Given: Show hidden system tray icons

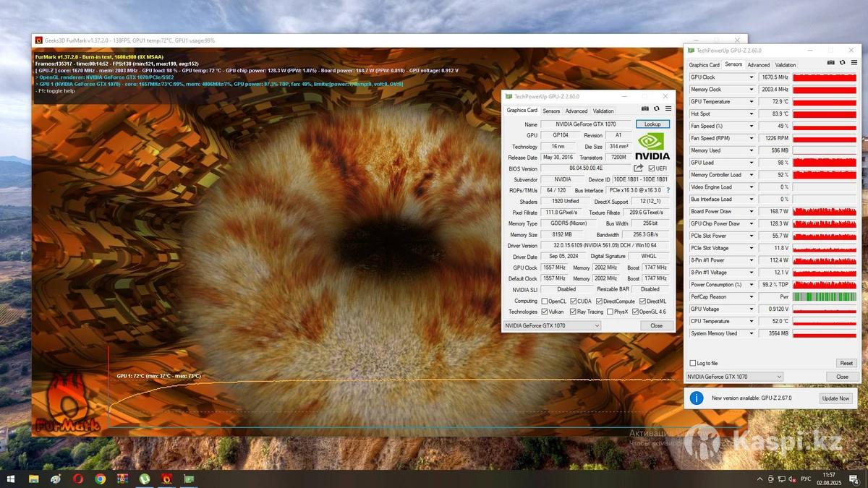Looking at the screenshot, I should pos(759,479).
